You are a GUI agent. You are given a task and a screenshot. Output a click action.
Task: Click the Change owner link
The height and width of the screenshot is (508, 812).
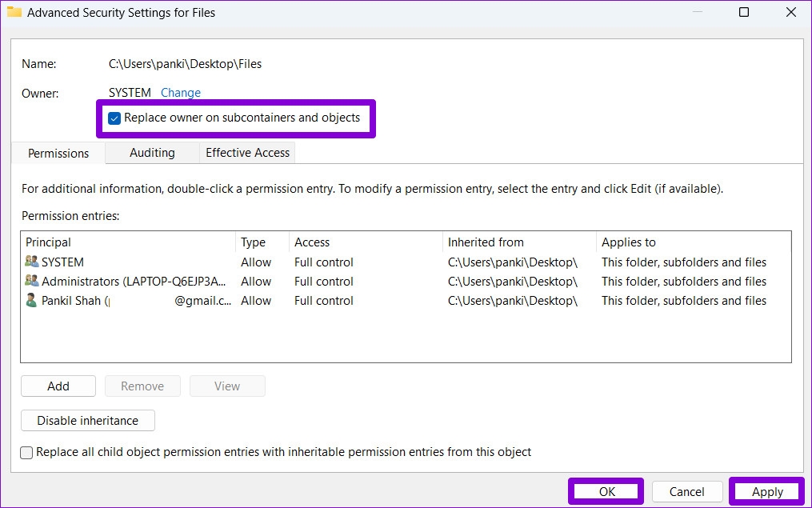[x=181, y=93]
